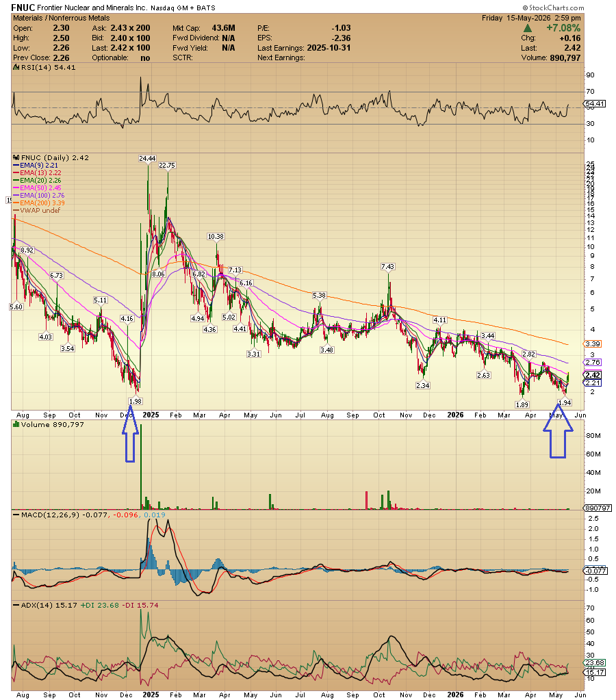Click the Mkt Cap 43.6M value
The width and height of the screenshot is (616, 700).
[x=223, y=28]
